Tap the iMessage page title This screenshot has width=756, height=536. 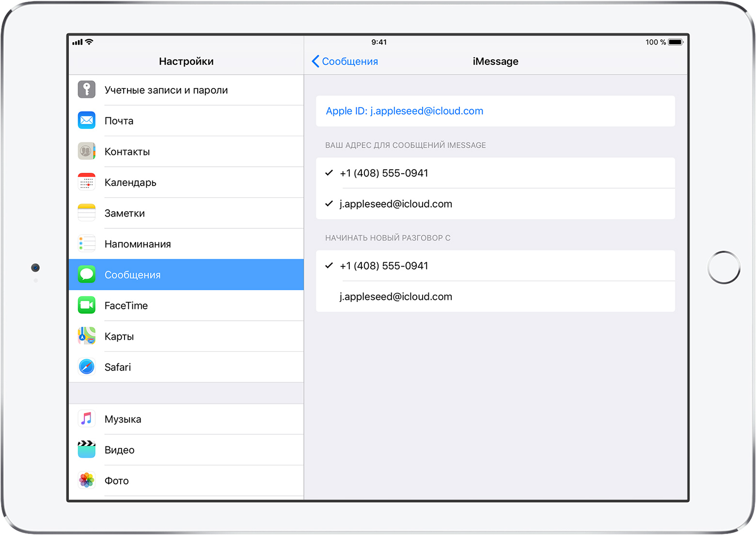(495, 61)
